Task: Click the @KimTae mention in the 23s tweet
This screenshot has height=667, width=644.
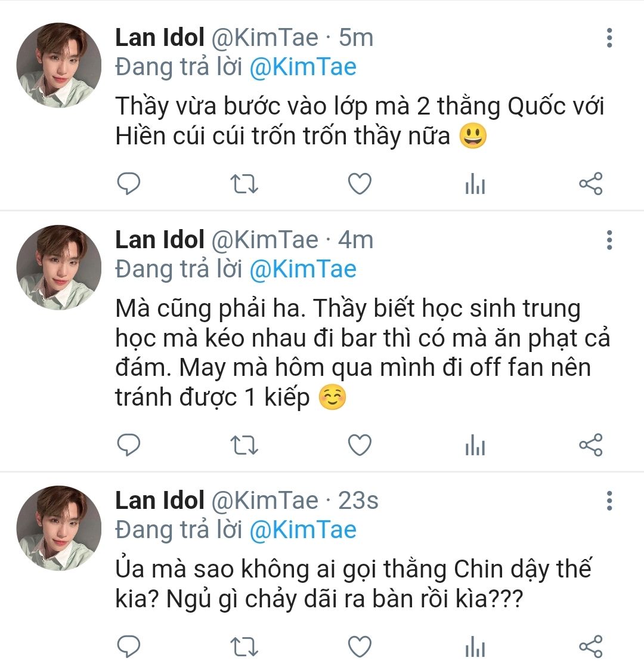Action: click(302, 530)
